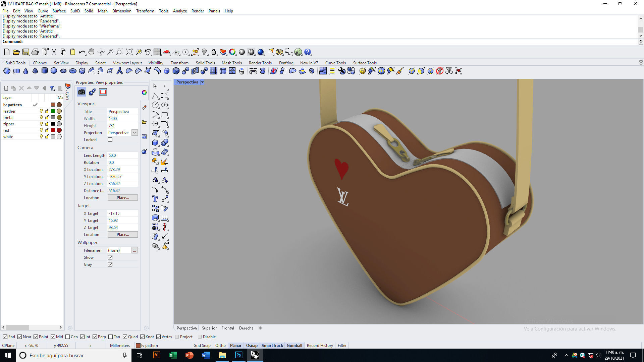Toggle the End osnap checkbox
644x362 pixels.
(5, 337)
